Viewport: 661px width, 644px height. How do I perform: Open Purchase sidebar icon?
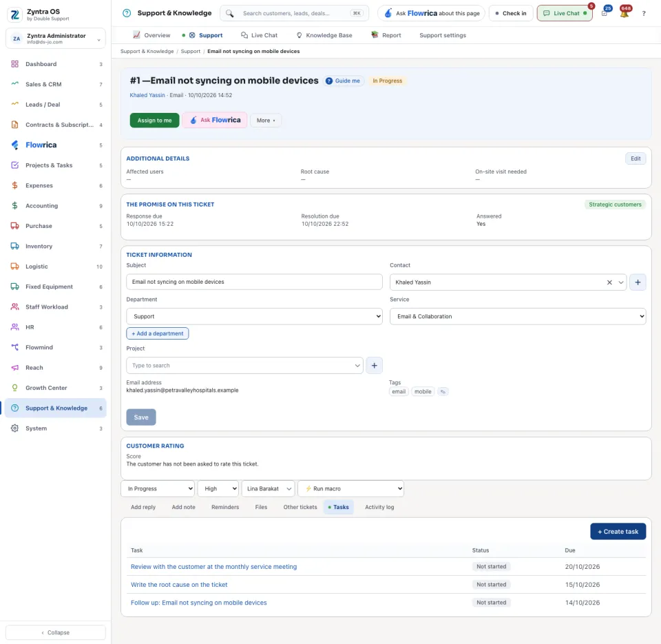(14, 226)
